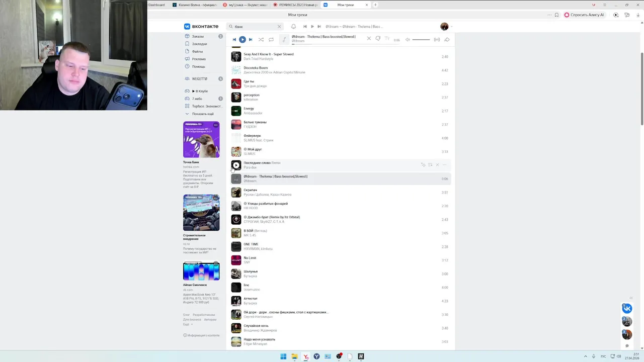644x362 pixels.
Task: Click the VKontakte logo in header
Action: [201, 27]
